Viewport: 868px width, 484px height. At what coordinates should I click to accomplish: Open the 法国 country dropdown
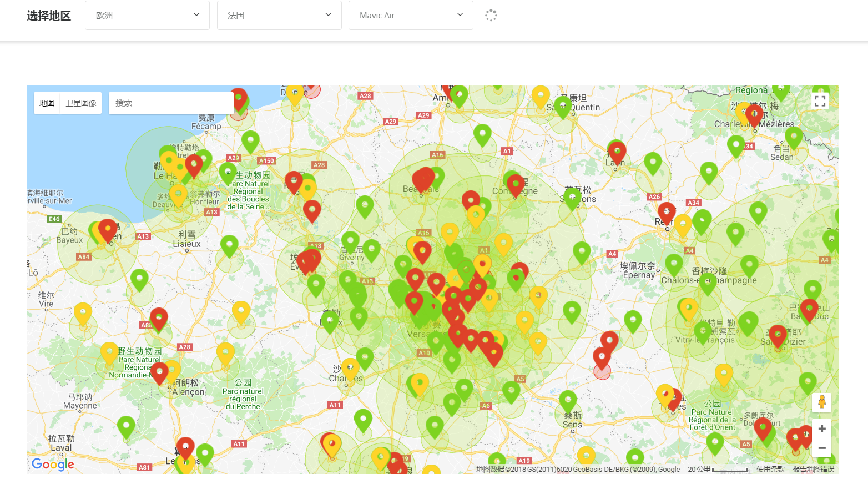coord(279,16)
